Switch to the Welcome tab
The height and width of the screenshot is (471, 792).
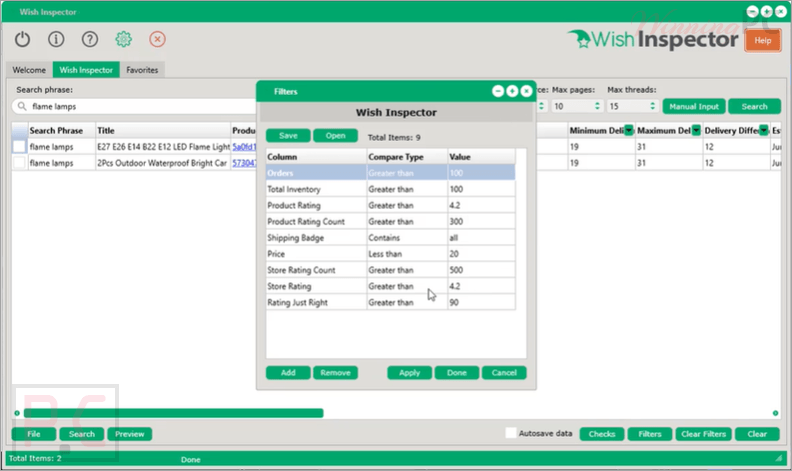point(29,70)
